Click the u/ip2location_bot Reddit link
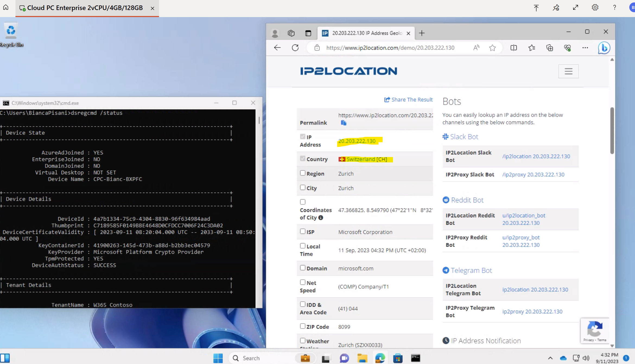This screenshot has height=364, width=635. [524, 219]
